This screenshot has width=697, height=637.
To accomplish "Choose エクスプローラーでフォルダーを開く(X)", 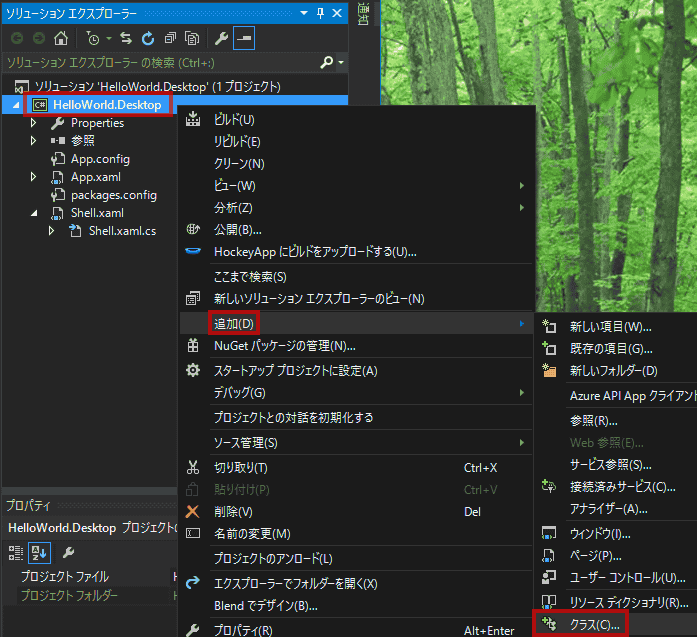I will (x=356, y=584).
